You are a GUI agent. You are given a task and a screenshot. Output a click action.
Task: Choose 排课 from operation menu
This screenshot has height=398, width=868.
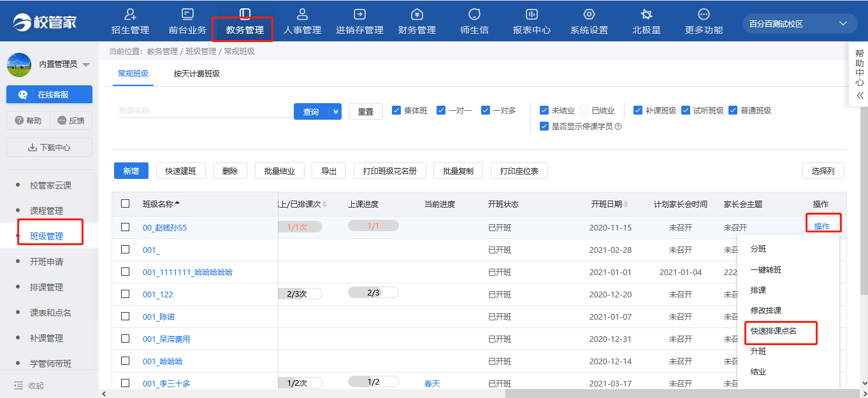[758, 290]
